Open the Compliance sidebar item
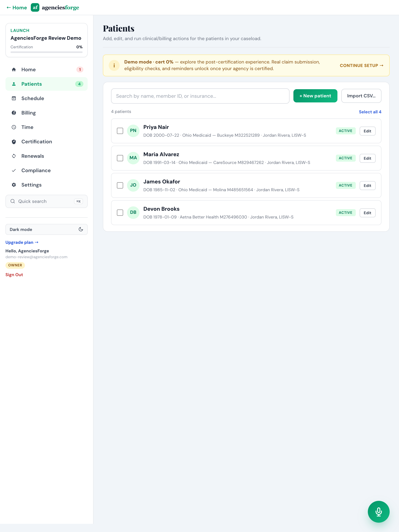This screenshot has width=399, height=532. tap(46, 171)
